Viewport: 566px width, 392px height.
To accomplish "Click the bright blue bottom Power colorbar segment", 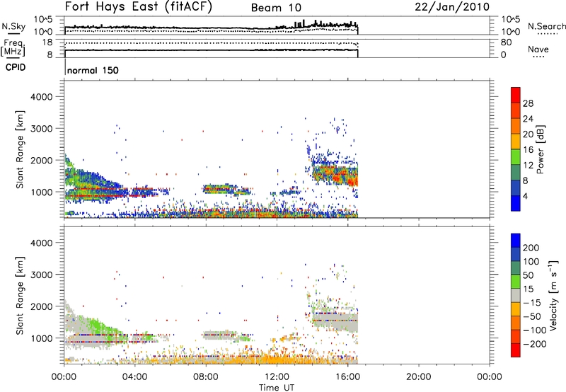I will click(515, 203).
